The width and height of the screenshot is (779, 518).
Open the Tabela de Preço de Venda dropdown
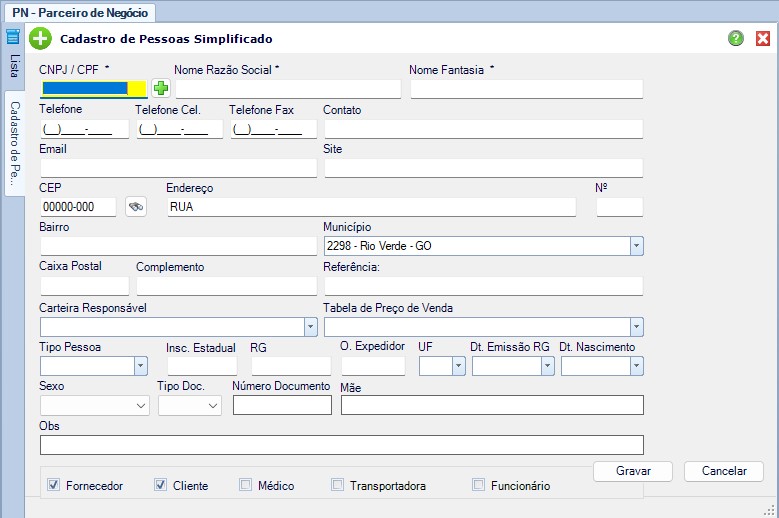pyautogui.click(x=636, y=327)
